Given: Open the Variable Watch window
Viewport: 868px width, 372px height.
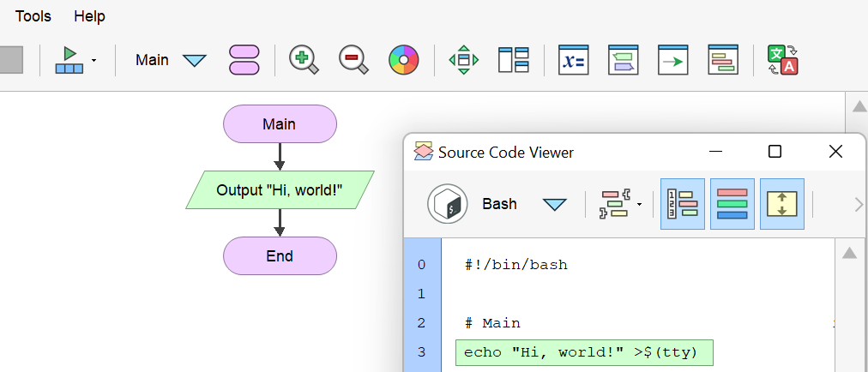Looking at the screenshot, I should [574, 60].
